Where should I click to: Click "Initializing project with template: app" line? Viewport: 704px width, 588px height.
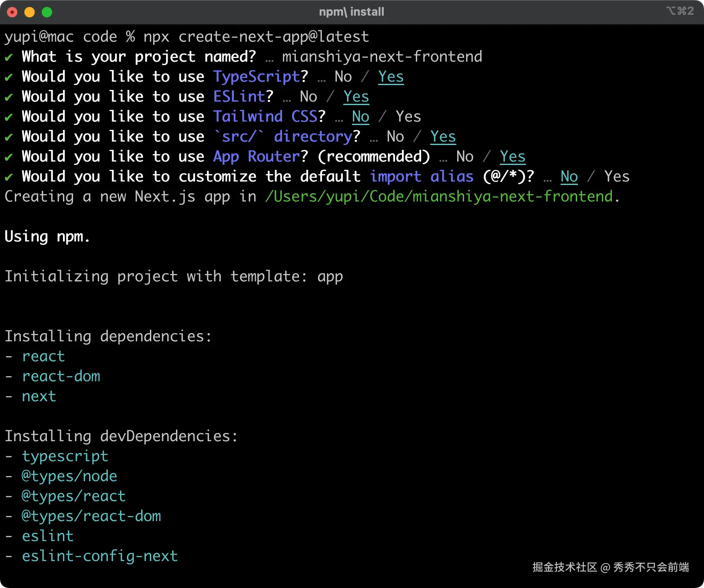tap(174, 277)
